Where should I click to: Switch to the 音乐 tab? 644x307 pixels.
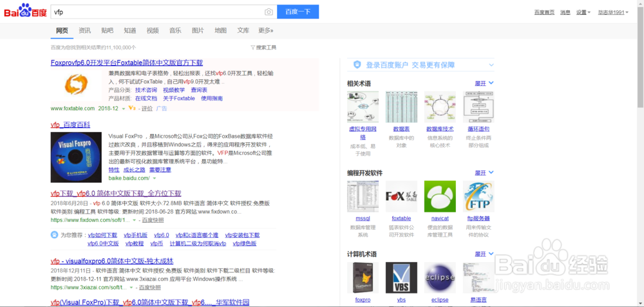click(175, 30)
